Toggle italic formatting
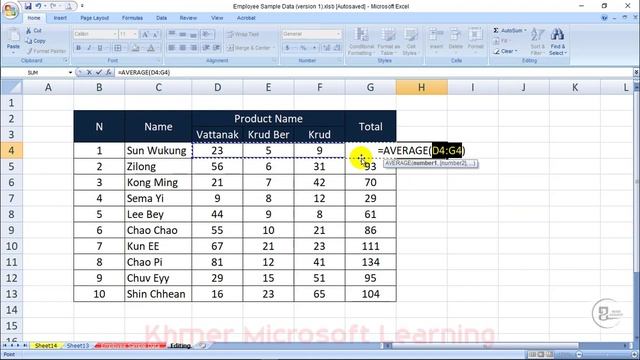 point(89,48)
